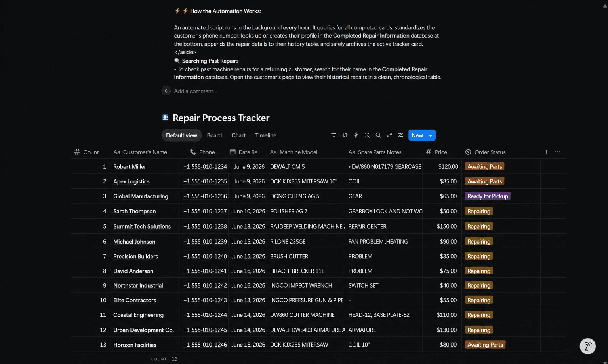Viewport: 608px width, 364px height.
Task: Open Robert Miller's Awaiting Parts status
Action: 484,167
